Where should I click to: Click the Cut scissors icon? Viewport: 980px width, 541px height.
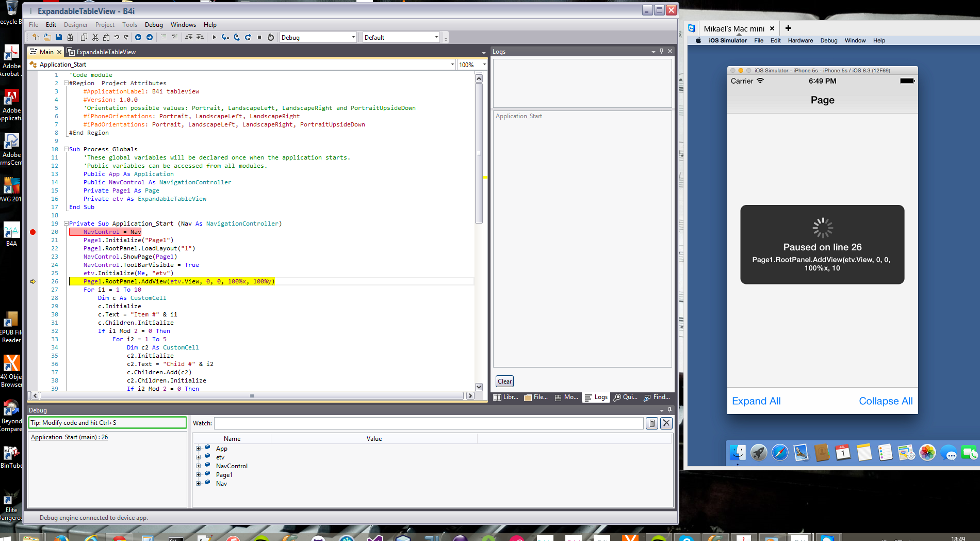pyautogui.click(x=95, y=37)
